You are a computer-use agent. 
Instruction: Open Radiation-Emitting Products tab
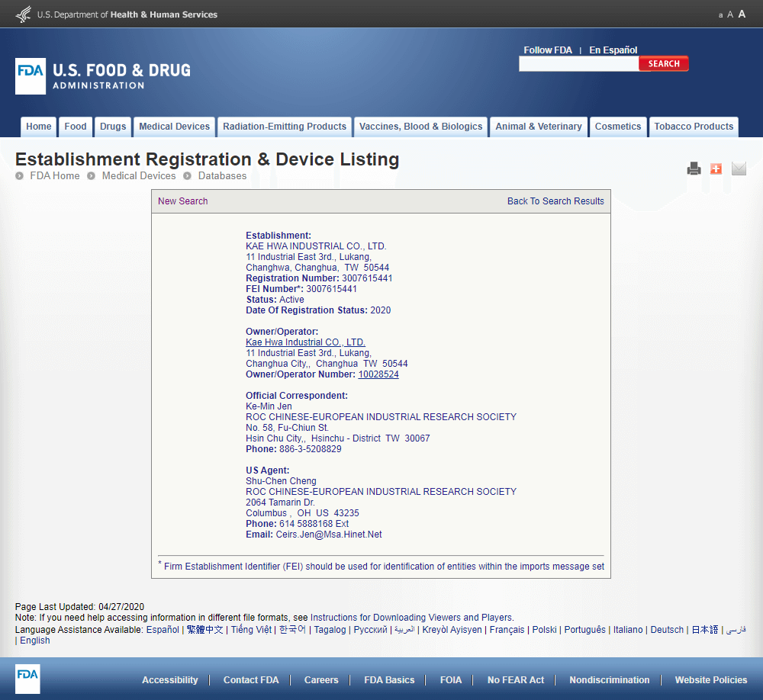(285, 127)
